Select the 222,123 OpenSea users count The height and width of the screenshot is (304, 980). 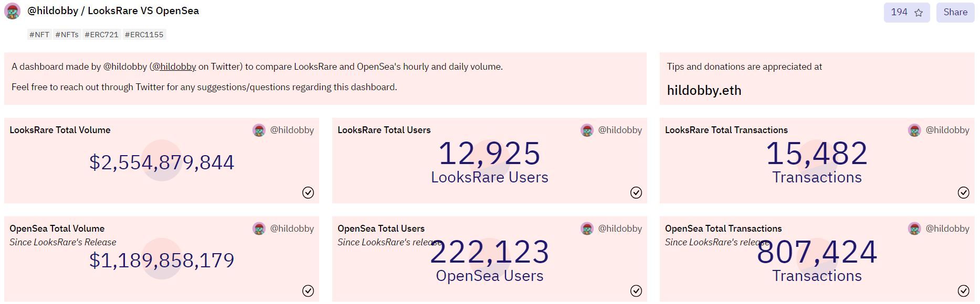click(x=489, y=252)
